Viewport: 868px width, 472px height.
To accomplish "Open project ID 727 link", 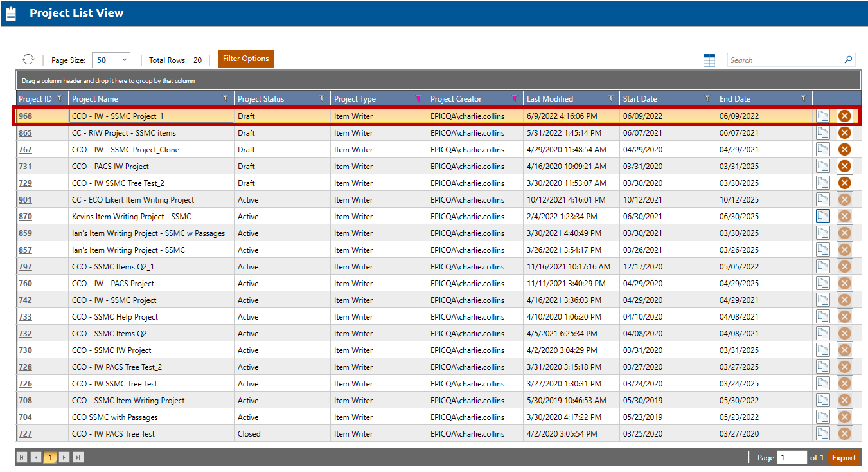I will [25, 434].
